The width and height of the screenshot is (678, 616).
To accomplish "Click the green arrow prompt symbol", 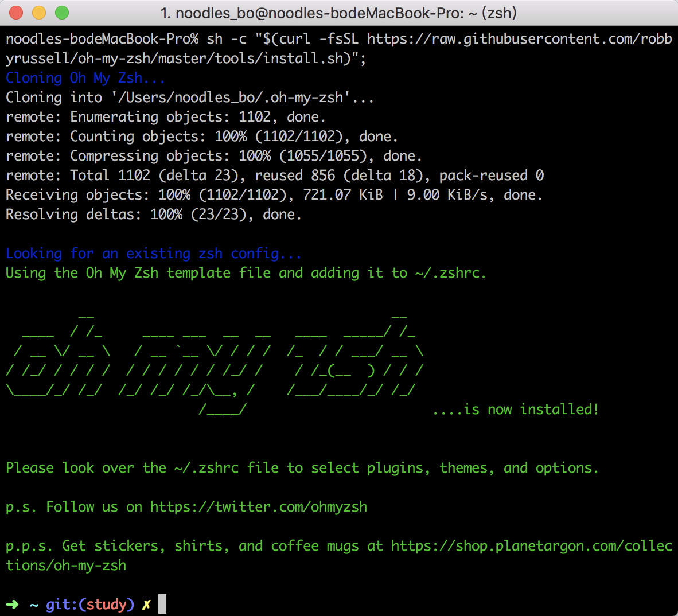I will [x=13, y=604].
